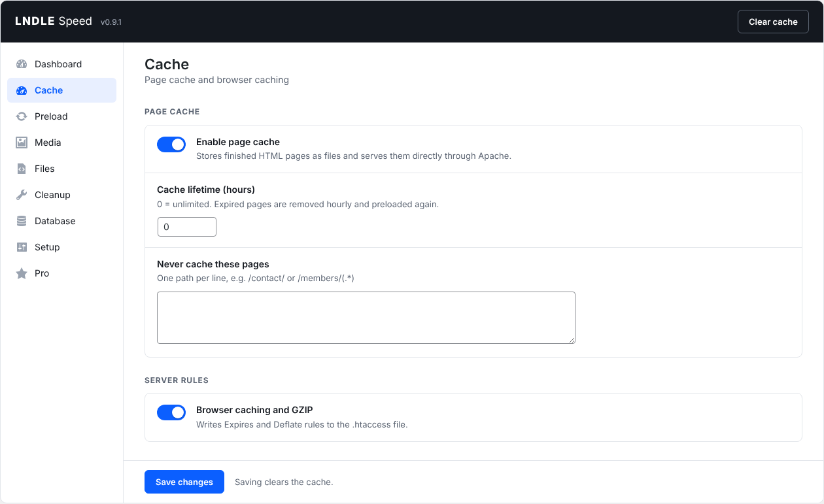
Task: Click inside Never cache these pages textarea
Action: coord(366,318)
